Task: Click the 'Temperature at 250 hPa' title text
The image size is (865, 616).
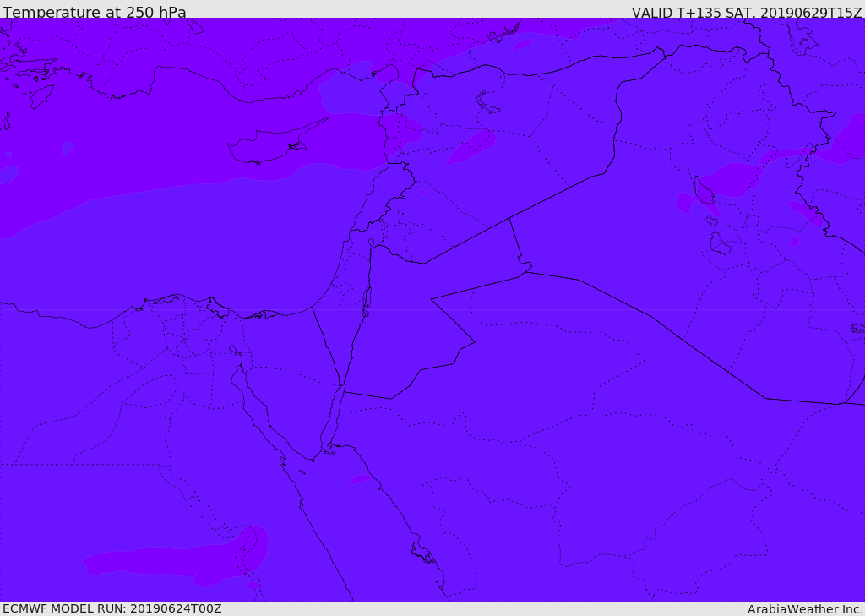Action: point(95,12)
